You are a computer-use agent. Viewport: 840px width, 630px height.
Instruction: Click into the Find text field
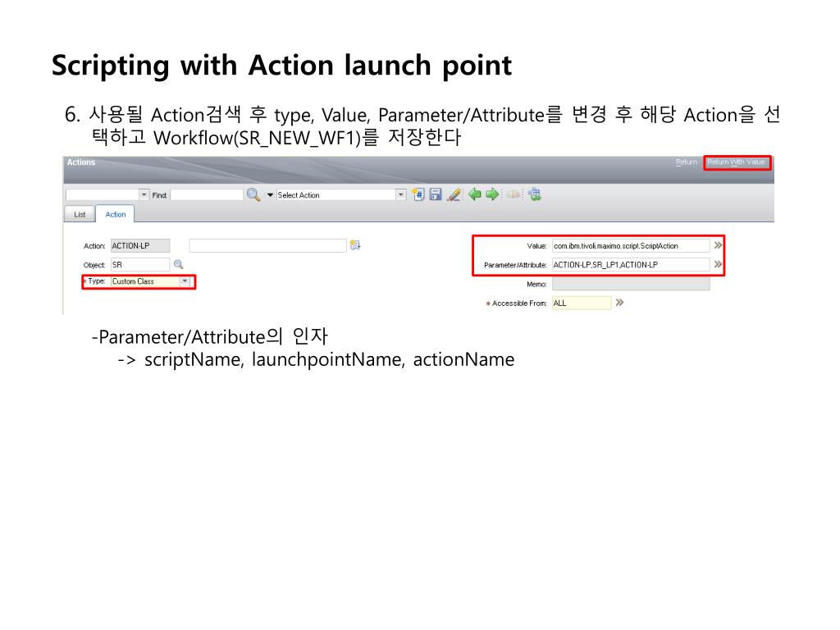point(207,195)
